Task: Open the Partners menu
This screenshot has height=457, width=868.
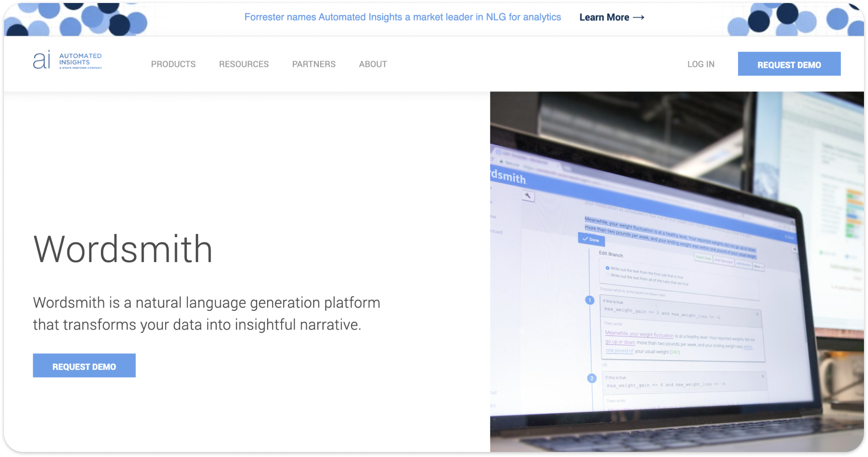Action: [x=314, y=64]
